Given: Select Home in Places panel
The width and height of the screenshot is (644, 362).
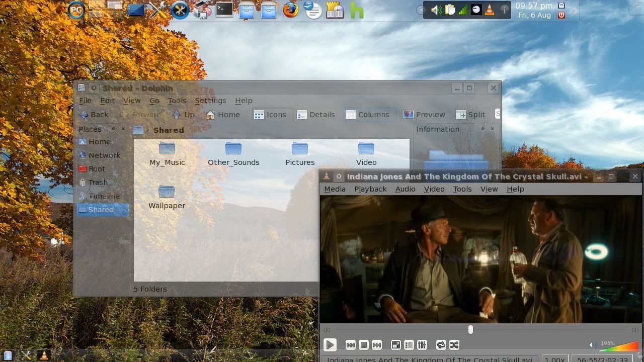Looking at the screenshot, I should coord(102,142).
